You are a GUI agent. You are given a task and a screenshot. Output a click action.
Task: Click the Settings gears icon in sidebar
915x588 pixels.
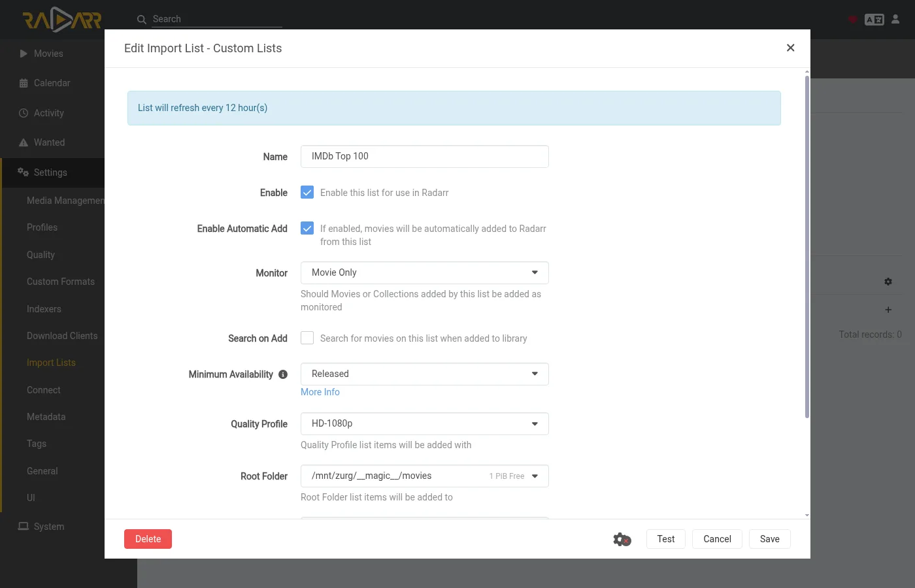point(24,172)
